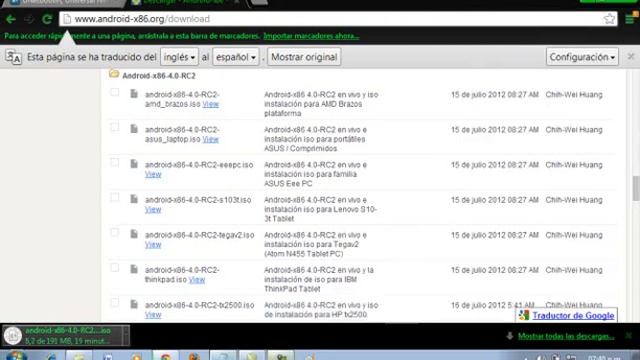This screenshot has height=360, width=640.
Task: Tick the checkbox for tx2500.iso
Action: pos(115,303)
